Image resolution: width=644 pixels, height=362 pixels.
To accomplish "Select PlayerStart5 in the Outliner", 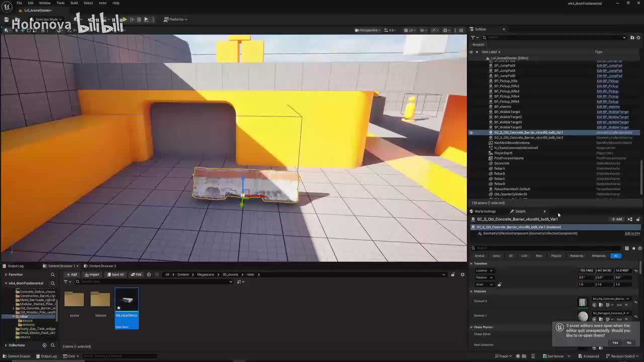I will point(503,153).
